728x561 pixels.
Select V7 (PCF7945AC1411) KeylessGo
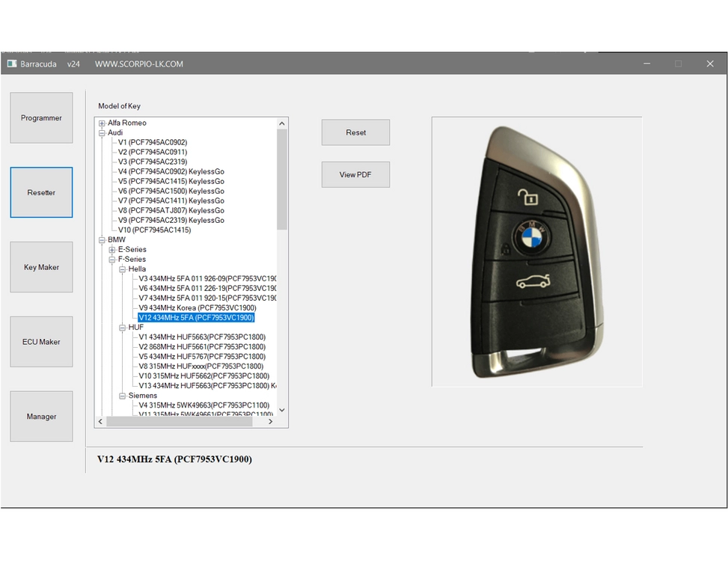pyautogui.click(x=171, y=200)
